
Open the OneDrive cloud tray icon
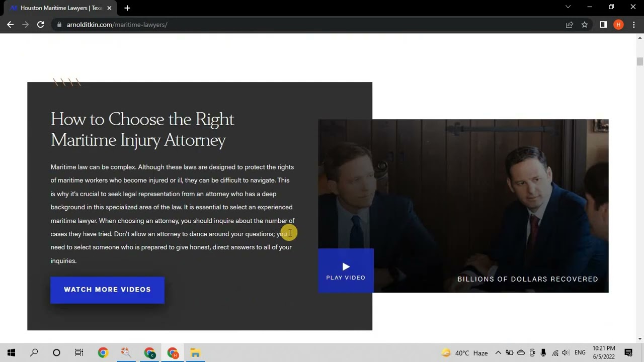pyautogui.click(x=521, y=353)
